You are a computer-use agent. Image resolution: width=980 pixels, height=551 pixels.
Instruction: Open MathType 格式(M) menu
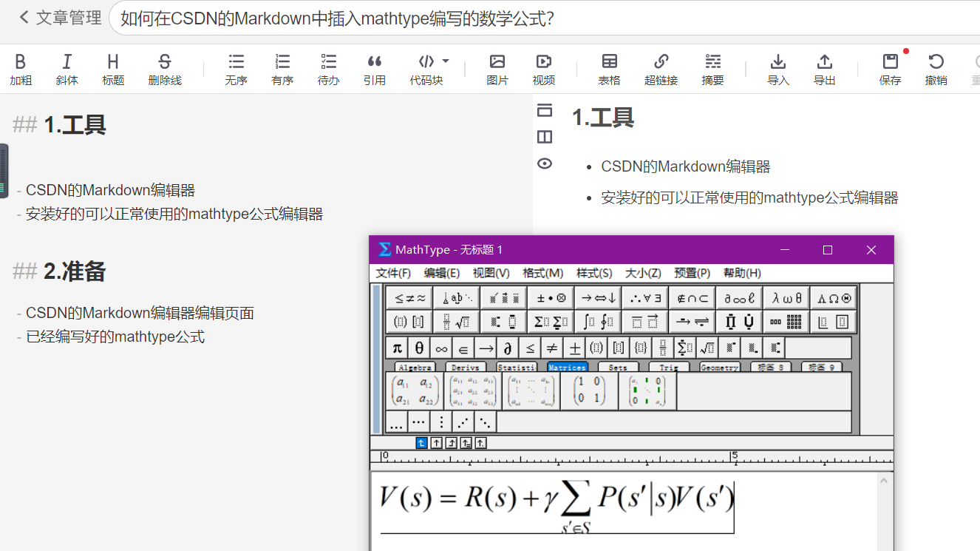(543, 273)
